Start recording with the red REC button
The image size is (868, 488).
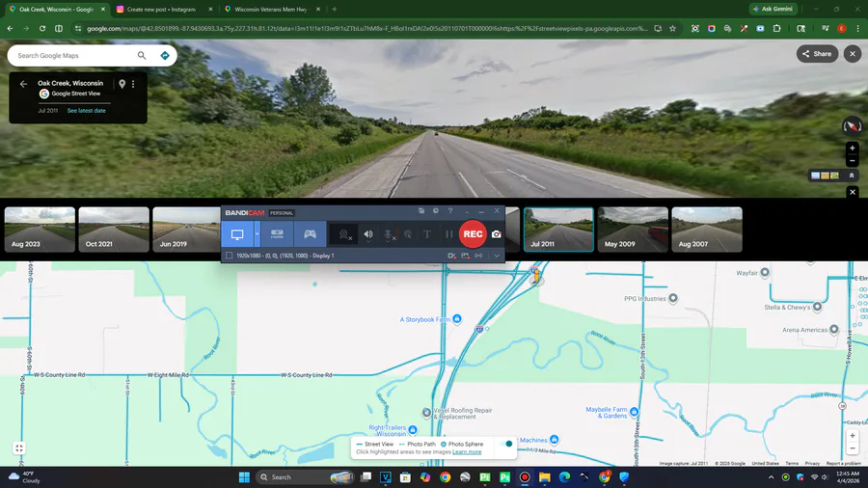click(473, 234)
